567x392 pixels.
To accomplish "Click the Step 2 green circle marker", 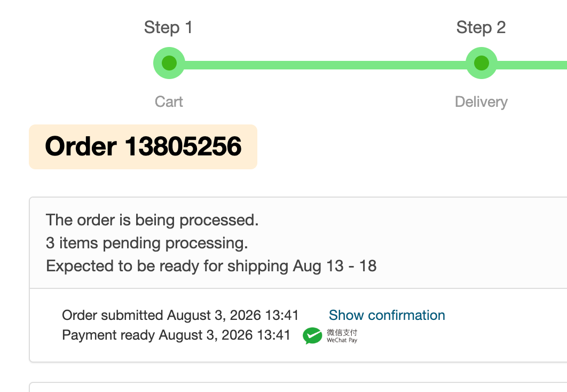I will pos(481,63).
